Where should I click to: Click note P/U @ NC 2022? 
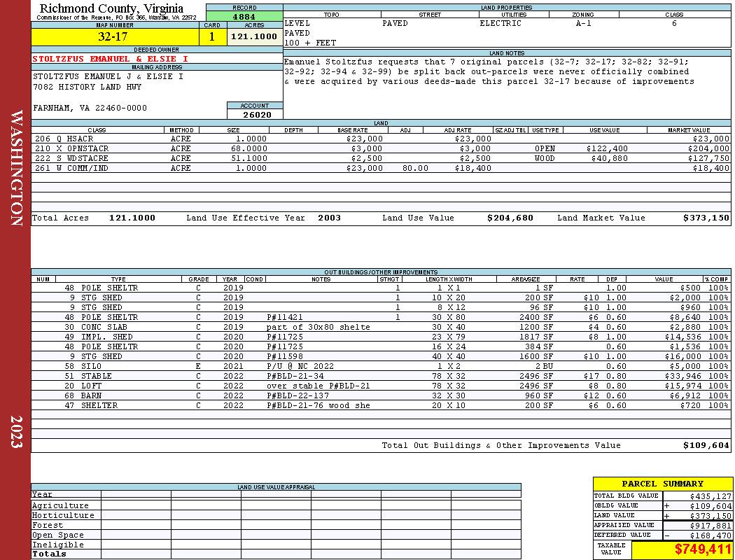(300, 367)
